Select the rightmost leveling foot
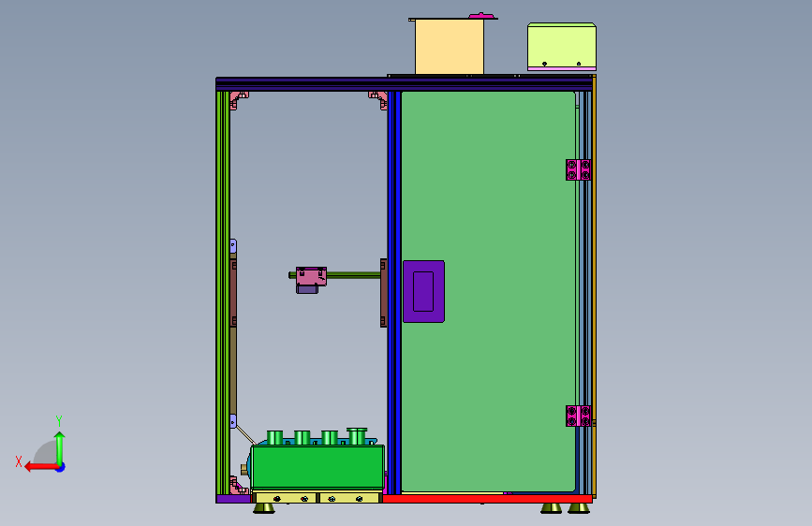 579,508
